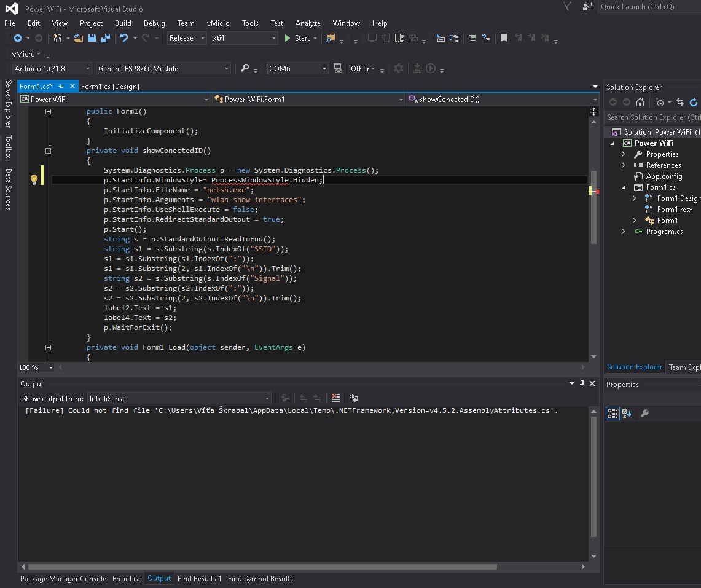
Task: Click the Undo icon in toolbar
Action: tap(124, 38)
